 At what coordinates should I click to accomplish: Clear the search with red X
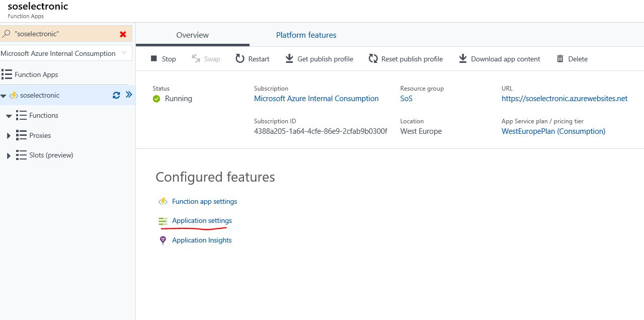point(123,34)
